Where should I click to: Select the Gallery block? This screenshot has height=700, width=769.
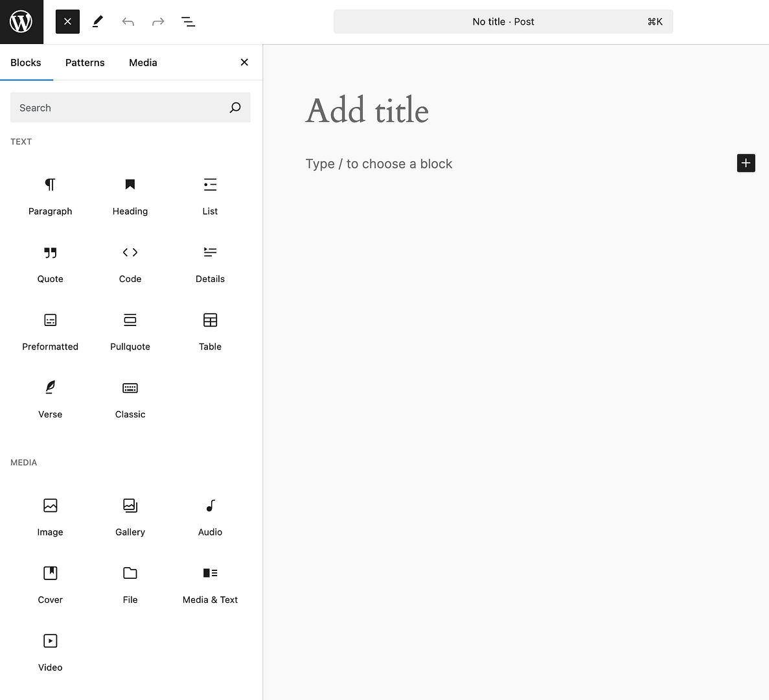[x=130, y=517]
